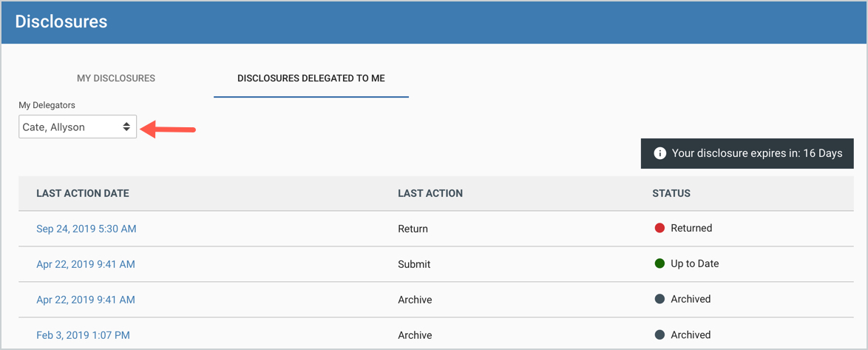Click the info icon in expiry banner
Screen dimensions: 868x350
coord(660,154)
